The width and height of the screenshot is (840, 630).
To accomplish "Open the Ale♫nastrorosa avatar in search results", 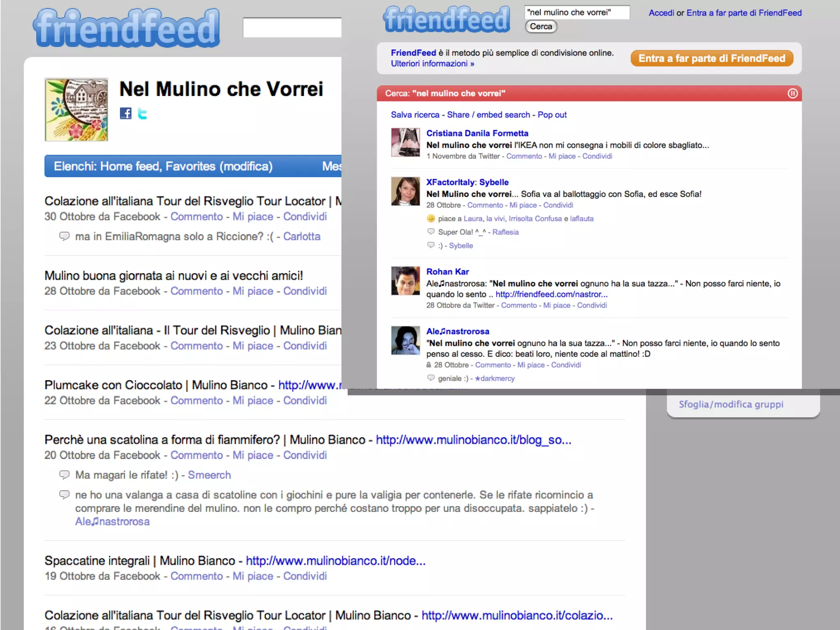I will point(405,340).
